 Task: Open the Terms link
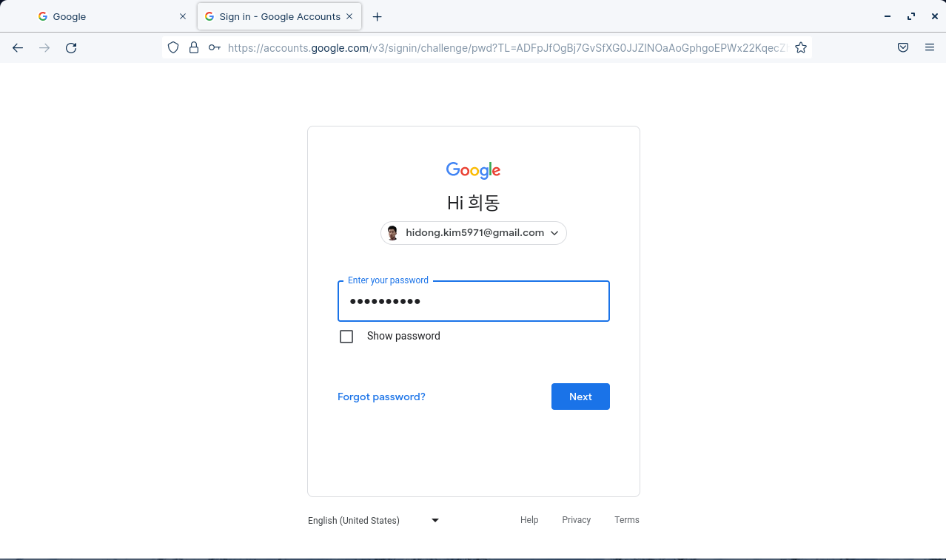click(626, 520)
